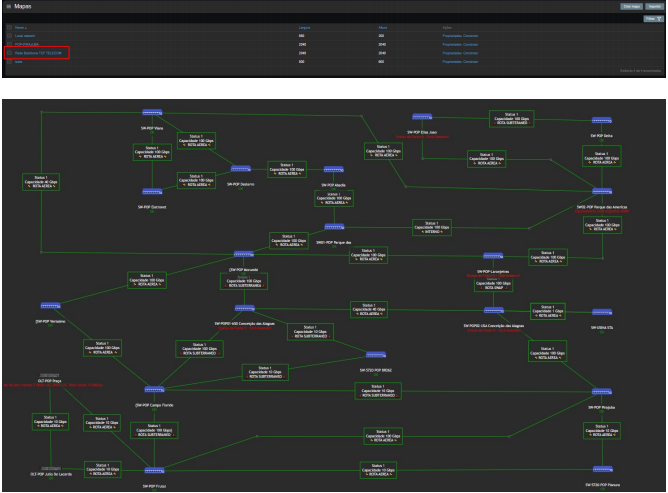Screen dimensions: 668x493
Task: Select SW-POP02-USA Conceição das Alagoas switch
Action: point(494,310)
